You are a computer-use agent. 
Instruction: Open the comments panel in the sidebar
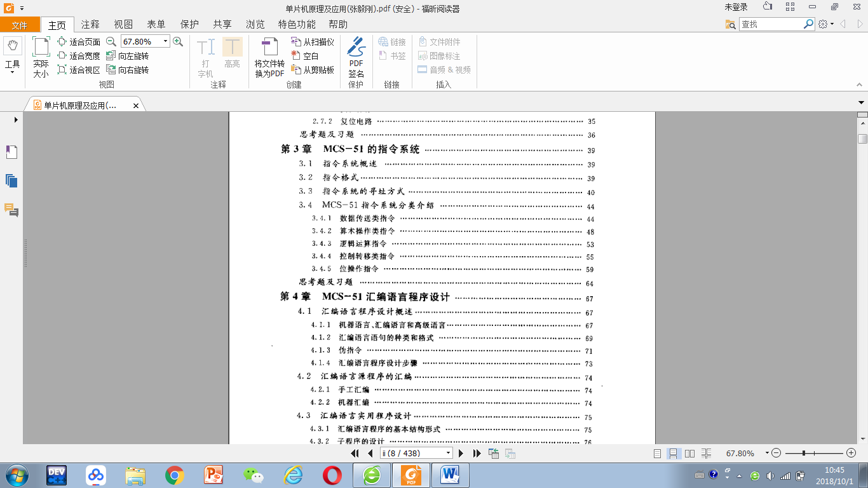pyautogui.click(x=11, y=210)
